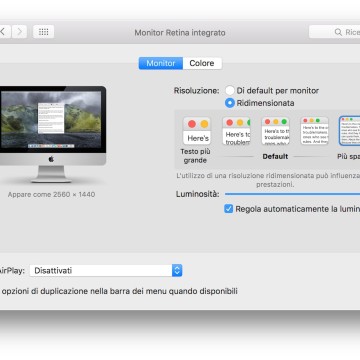Switch to the Colore tab
Image resolution: width=360 pixels, height=360 pixels.
tap(202, 63)
